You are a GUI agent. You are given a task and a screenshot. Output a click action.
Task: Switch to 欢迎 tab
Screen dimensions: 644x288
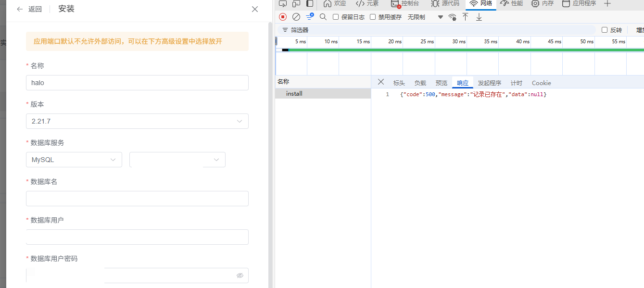tap(335, 3)
